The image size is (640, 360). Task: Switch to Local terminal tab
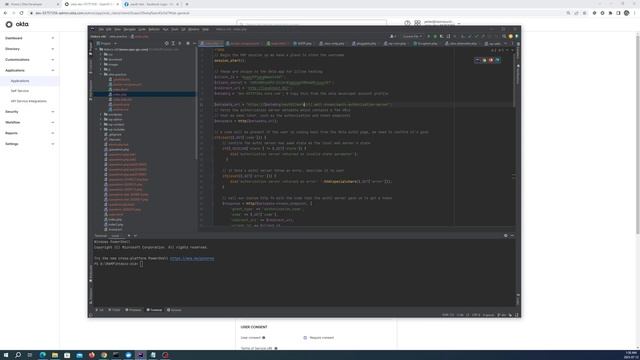[116, 236]
